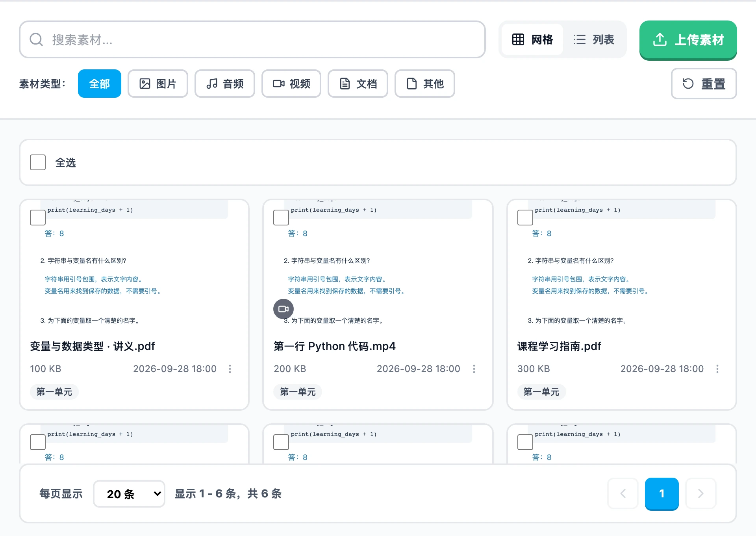
Task: Click file name 第一行 Python 代码.mp4
Action: 335,346
